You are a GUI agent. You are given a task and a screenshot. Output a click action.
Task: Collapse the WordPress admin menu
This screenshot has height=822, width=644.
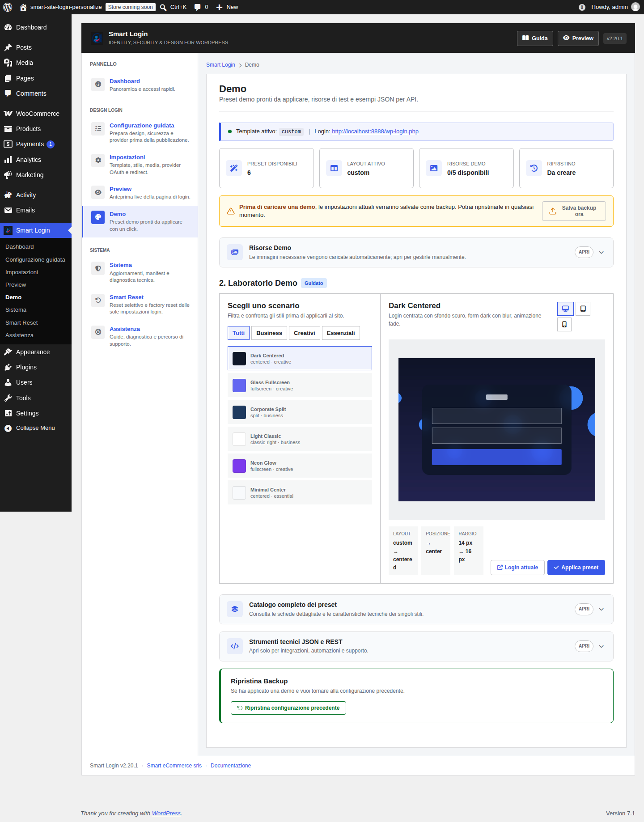(x=36, y=428)
